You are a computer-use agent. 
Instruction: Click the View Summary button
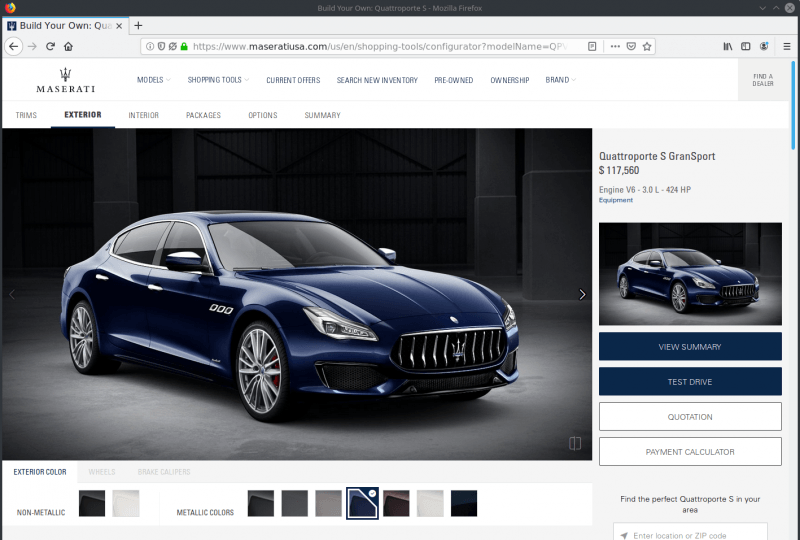click(690, 347)
